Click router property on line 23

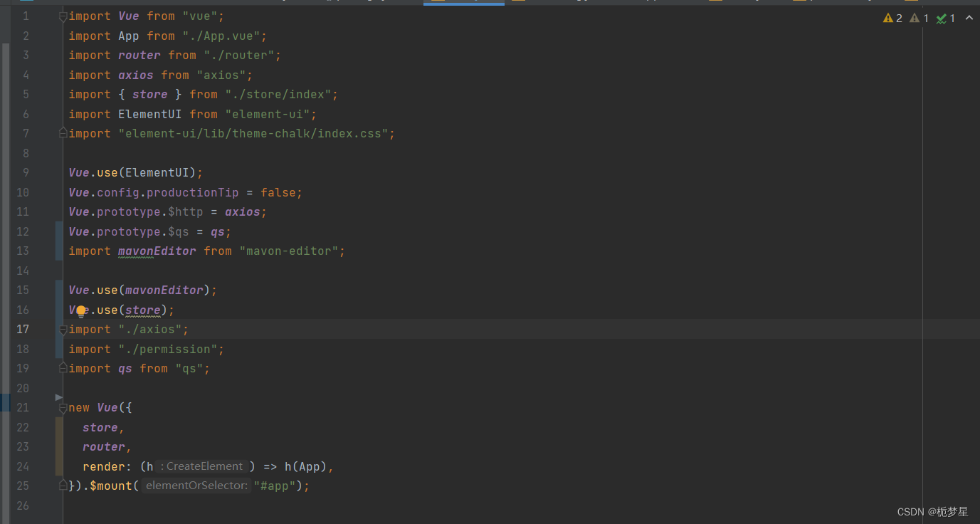click(104, 447)
